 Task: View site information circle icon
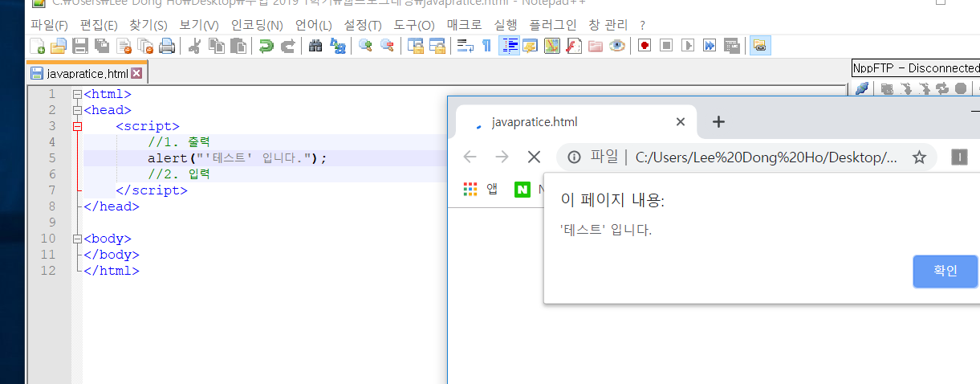pyautogui.click(x=574, y=157)
